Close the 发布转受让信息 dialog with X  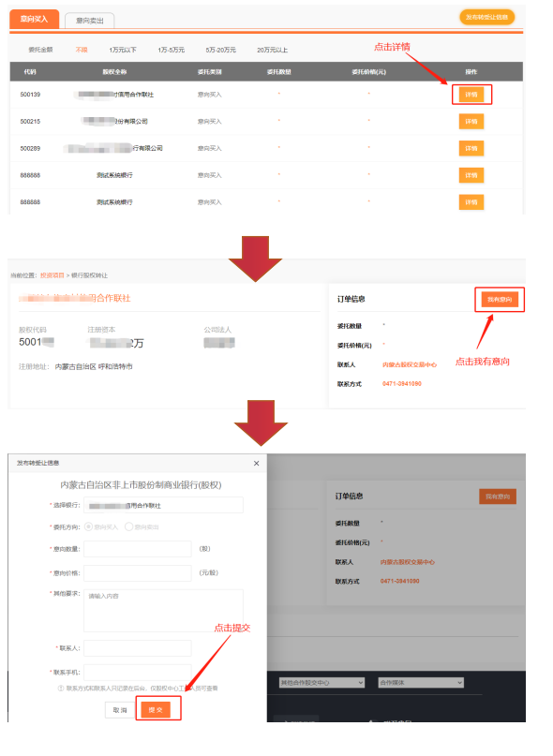pos(256,464)
